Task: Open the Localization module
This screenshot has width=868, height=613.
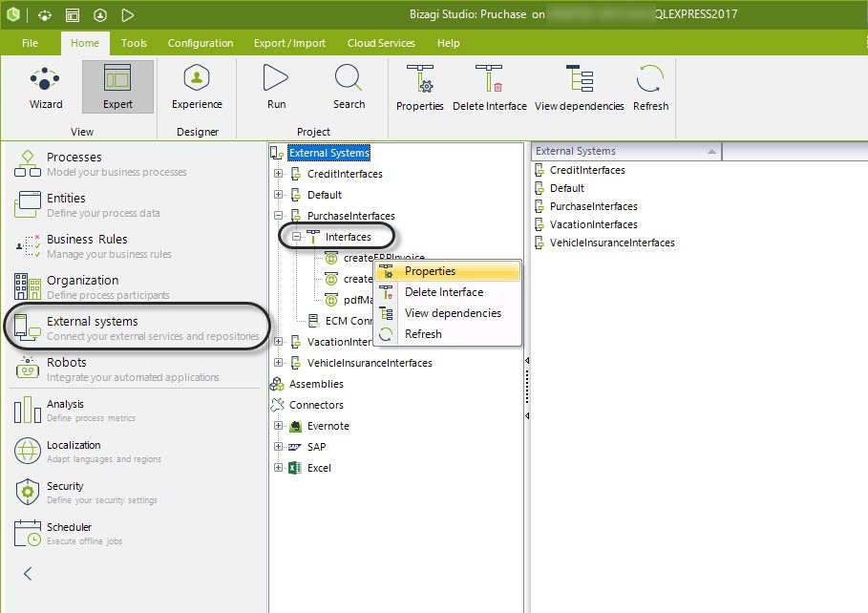Action: (135, 452)
